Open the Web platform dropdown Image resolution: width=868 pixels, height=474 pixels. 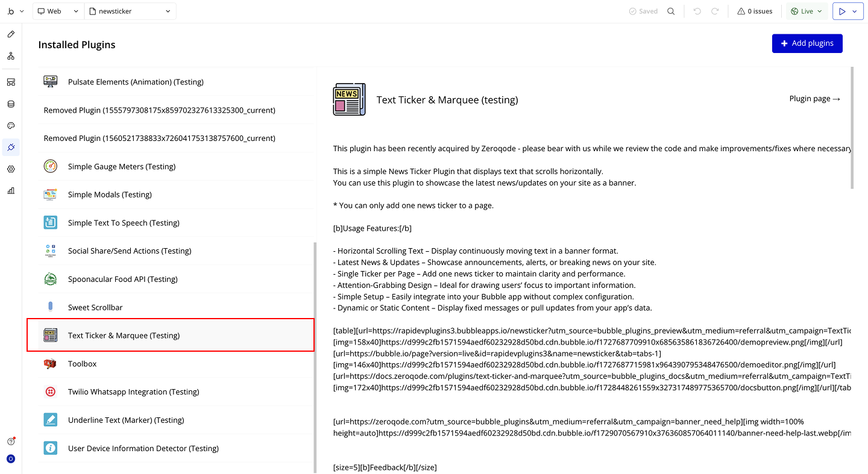pos(58,11)
